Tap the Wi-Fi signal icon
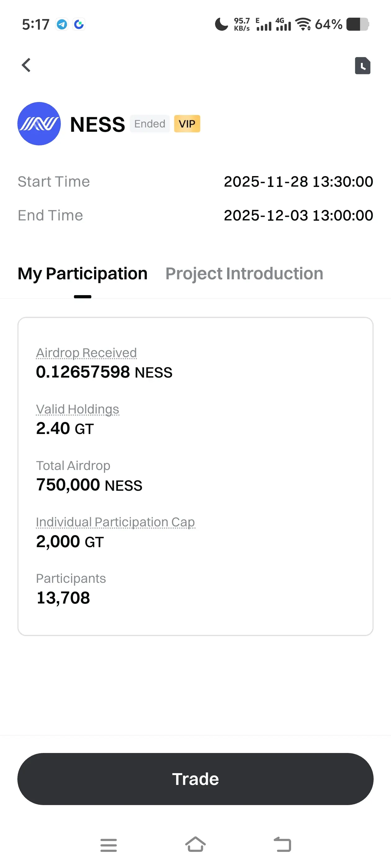The image size is (391, 868). tap(303, 24)
